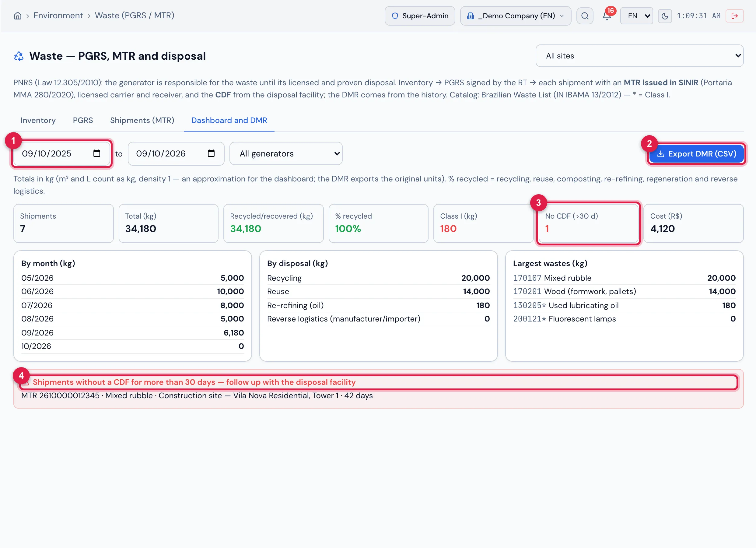Click the Recycled/recovered (kg) card
The height and width of the screenshot is (548, 756).
click(273, 223)
